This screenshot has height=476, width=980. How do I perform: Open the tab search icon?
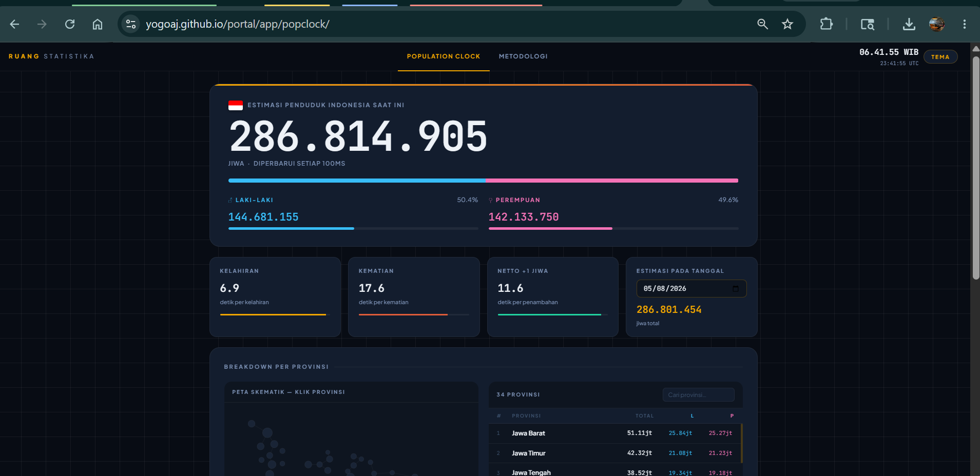pos(868,24)
